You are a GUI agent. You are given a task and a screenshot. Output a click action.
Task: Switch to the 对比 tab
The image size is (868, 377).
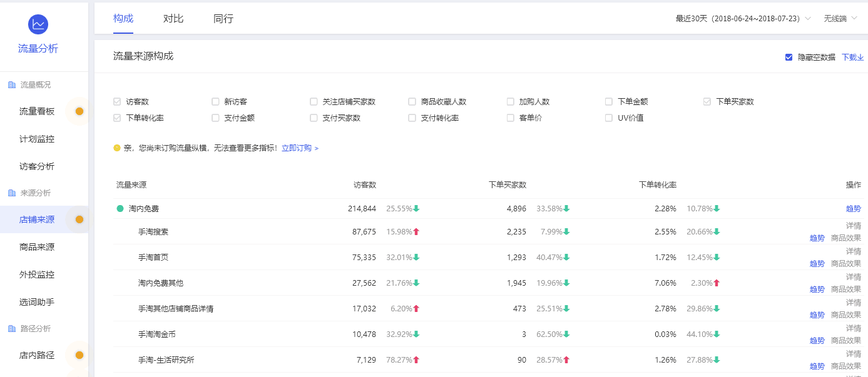173,19
